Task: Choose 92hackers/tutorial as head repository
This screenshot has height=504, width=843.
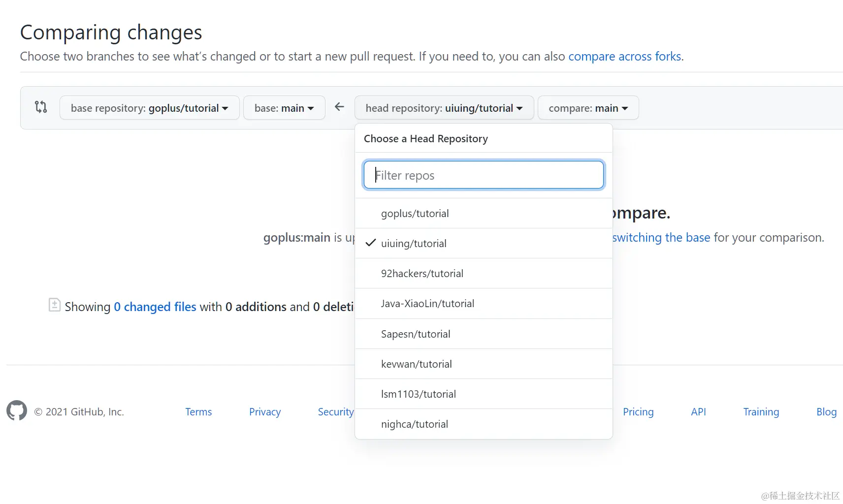Action: [422, 274]
